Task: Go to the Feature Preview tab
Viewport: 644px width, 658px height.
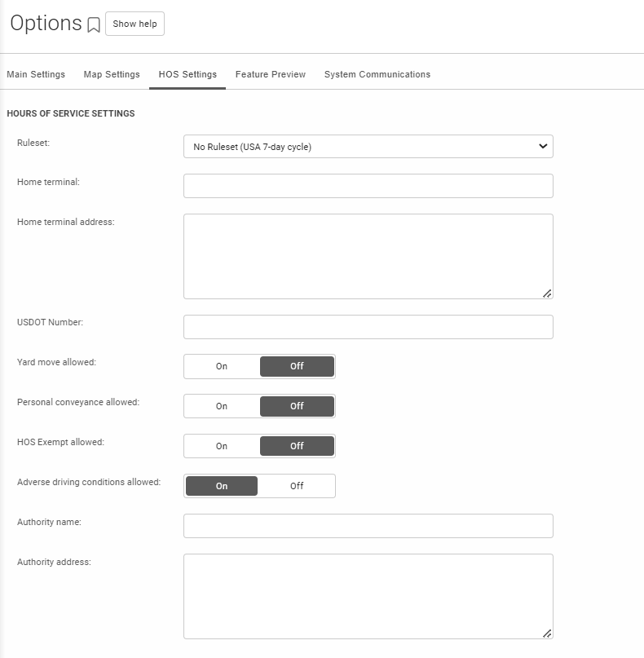Action: click(x=271, y=74)
